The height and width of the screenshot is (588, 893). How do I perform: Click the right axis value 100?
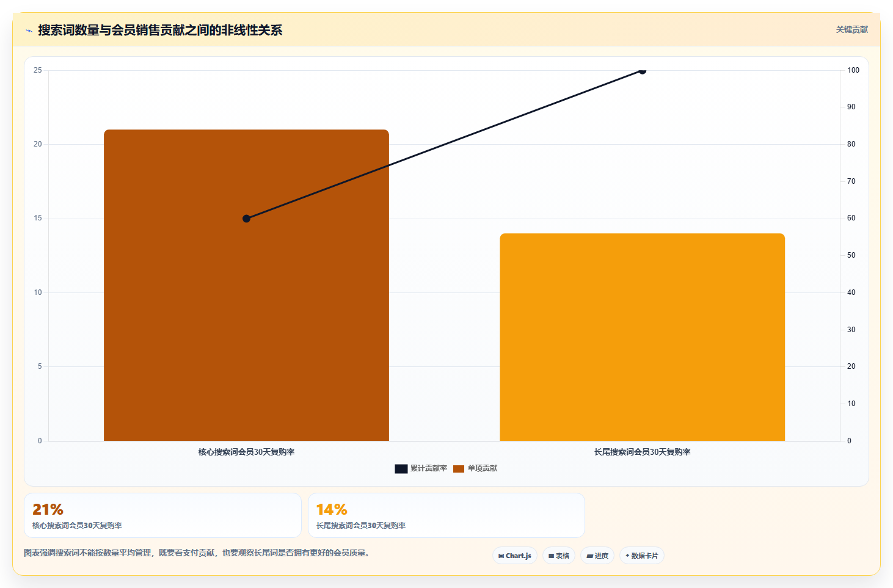pos(853,70)
